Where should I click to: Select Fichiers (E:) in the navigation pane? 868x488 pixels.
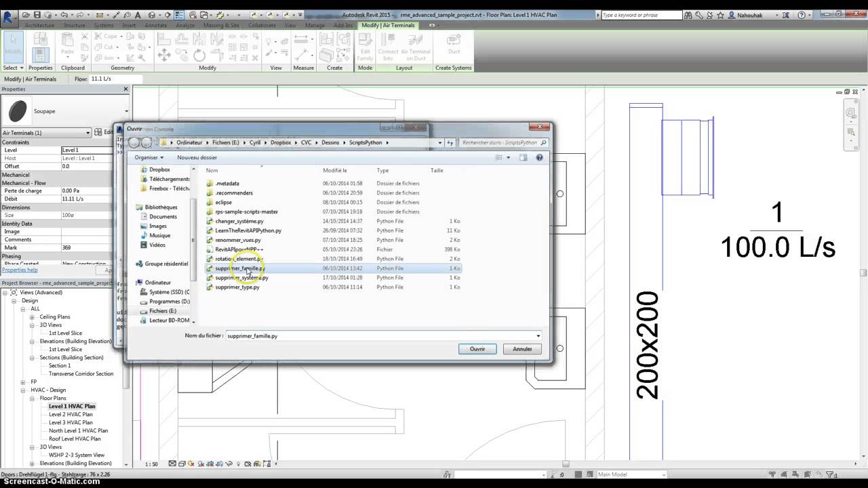click(x=162, y=311)
